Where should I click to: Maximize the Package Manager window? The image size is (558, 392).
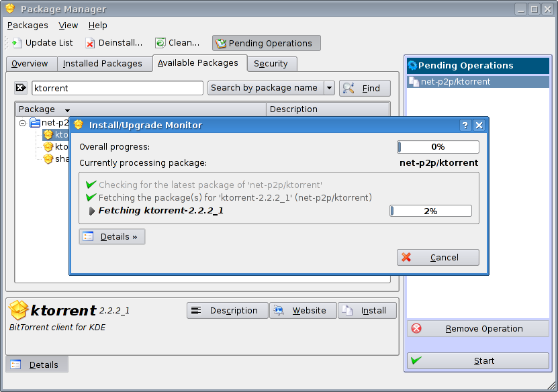point(534,9)
